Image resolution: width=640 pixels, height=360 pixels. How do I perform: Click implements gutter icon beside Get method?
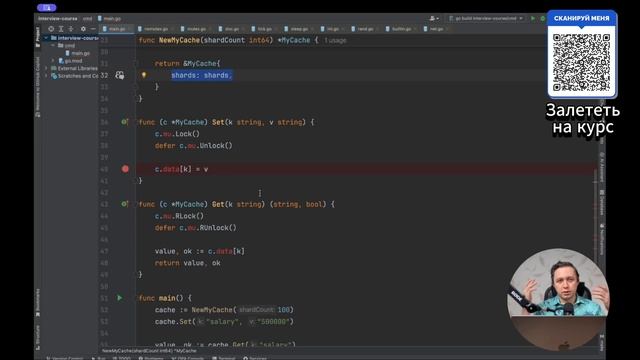tap(124, 204)
